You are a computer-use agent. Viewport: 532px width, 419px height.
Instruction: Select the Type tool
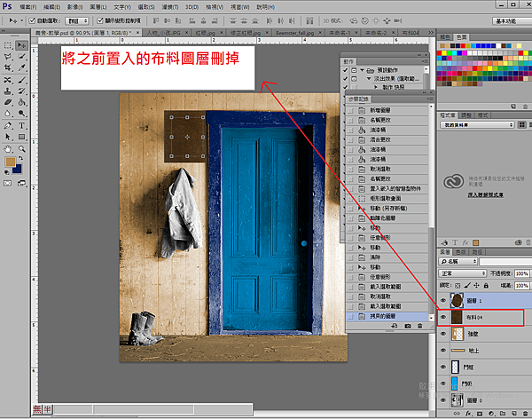click(21, 126)
